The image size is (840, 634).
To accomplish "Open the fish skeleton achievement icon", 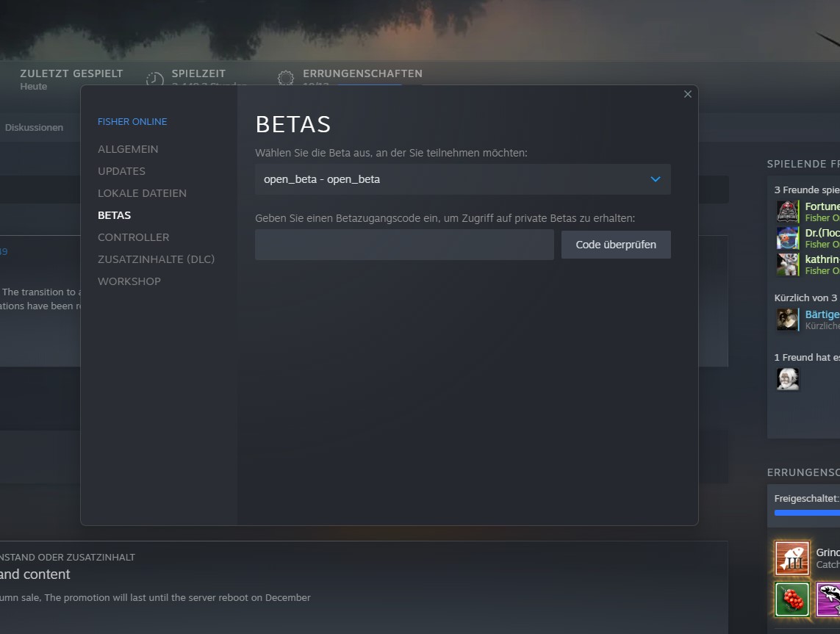I will click(791, 558).
